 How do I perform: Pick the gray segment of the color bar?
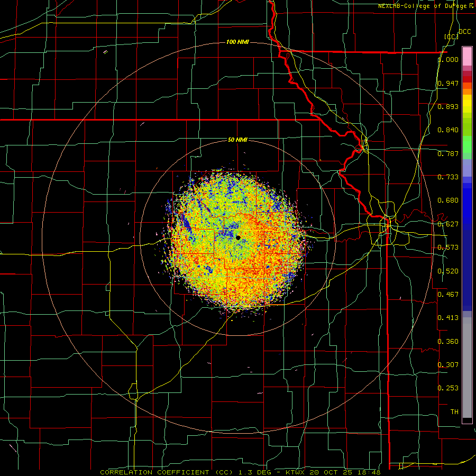[467, 368]
